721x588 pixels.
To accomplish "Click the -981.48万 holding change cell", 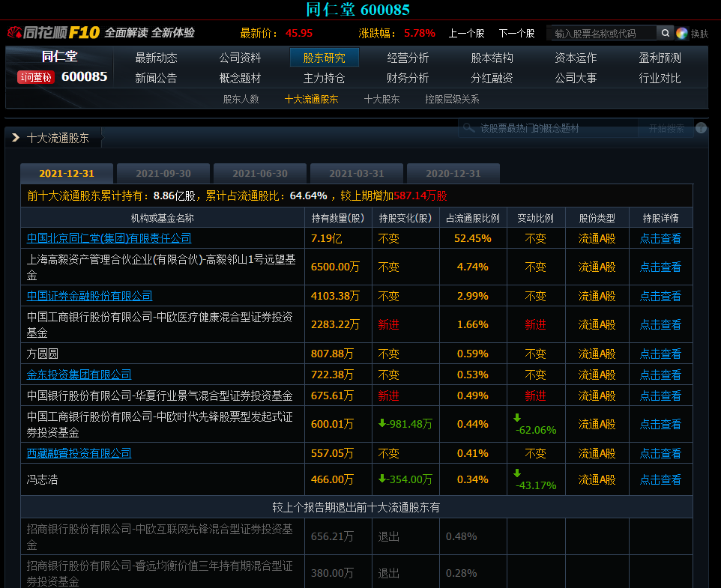I will [x=405, y=424].
